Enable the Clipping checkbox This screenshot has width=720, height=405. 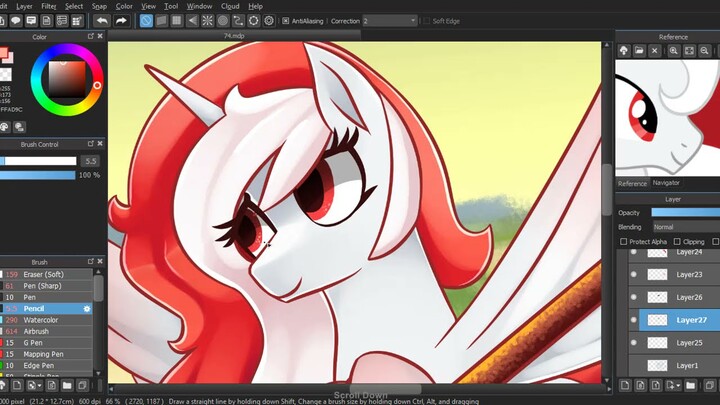point(677,242)
